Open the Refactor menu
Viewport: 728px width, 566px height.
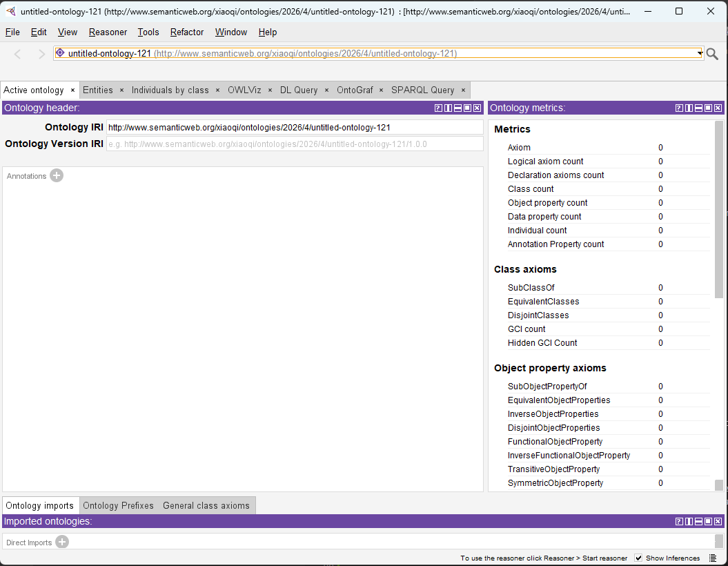(x=186, y=32)
